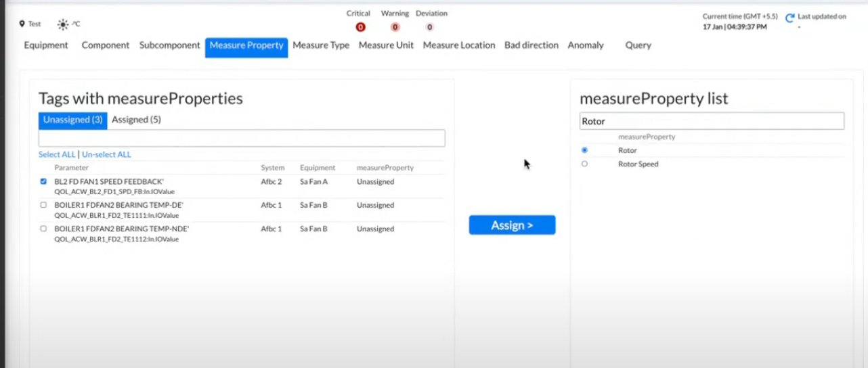Click the Select ALL link
This screenshot has height=368, width=868.
(x=57, y=154)
